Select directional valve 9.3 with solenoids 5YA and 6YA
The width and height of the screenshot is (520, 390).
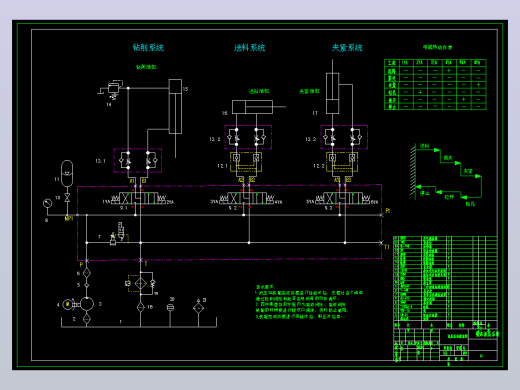tap(343, 199)
